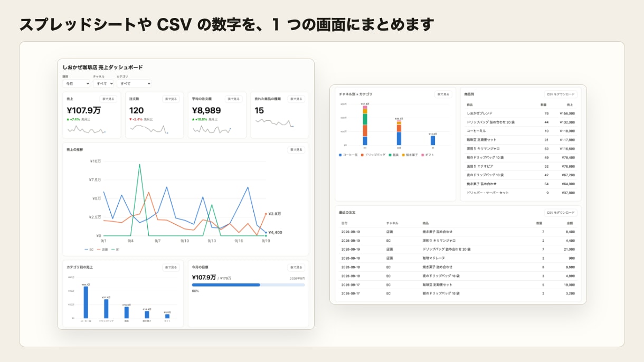Click the tallest コーヒー豆 bar in カテゴリ別の売上

[86, 302]
